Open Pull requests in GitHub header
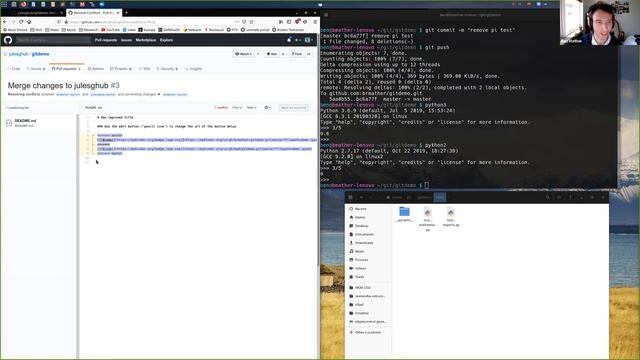 coord(106,40)
